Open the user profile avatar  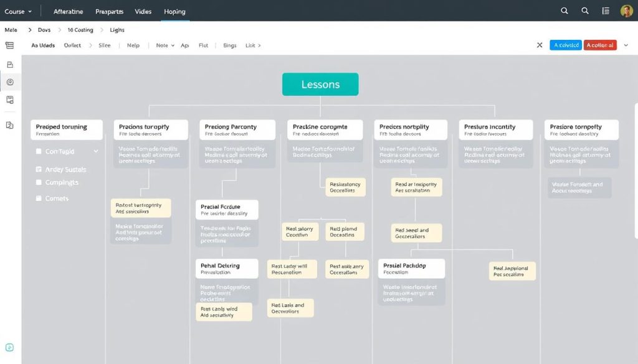pos(626,11)
